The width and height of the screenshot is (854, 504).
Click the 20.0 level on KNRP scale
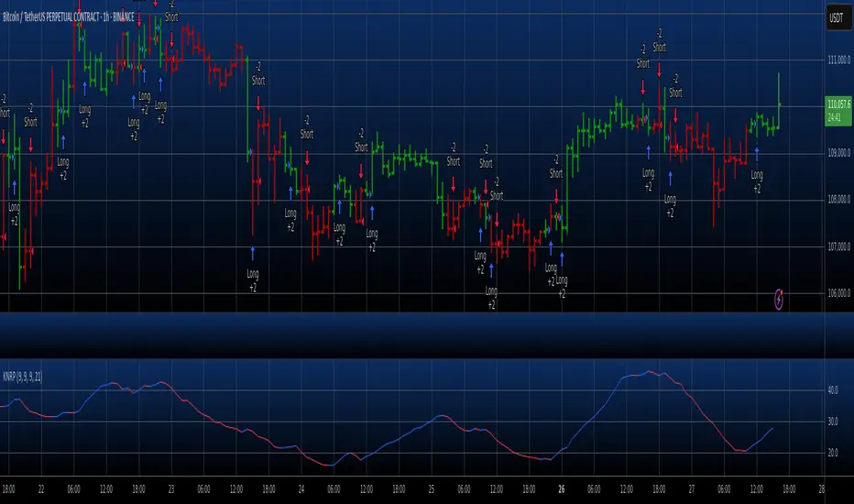pos(833,453)
